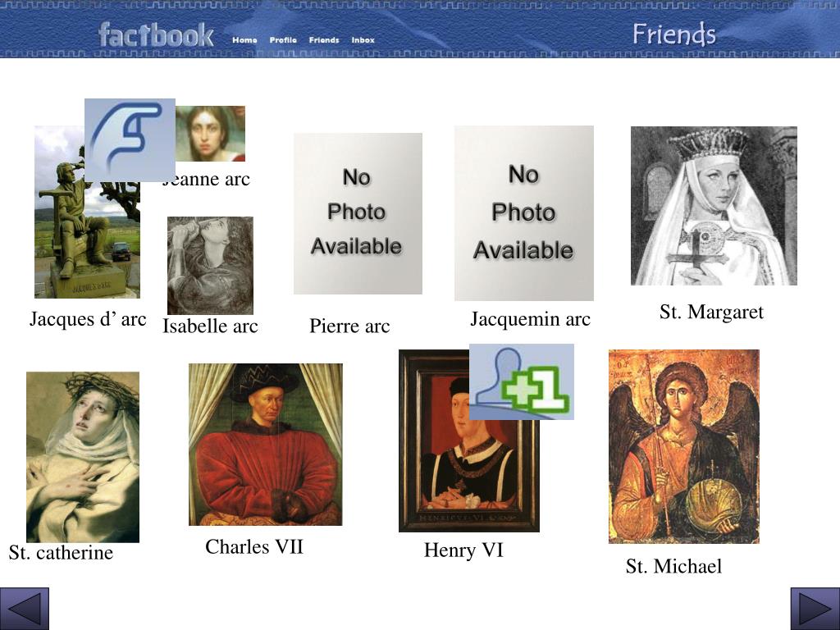The width and height of the screenshot is (840, 630).
Task: Open the Inbox navigation link
Action: [363, 40]
